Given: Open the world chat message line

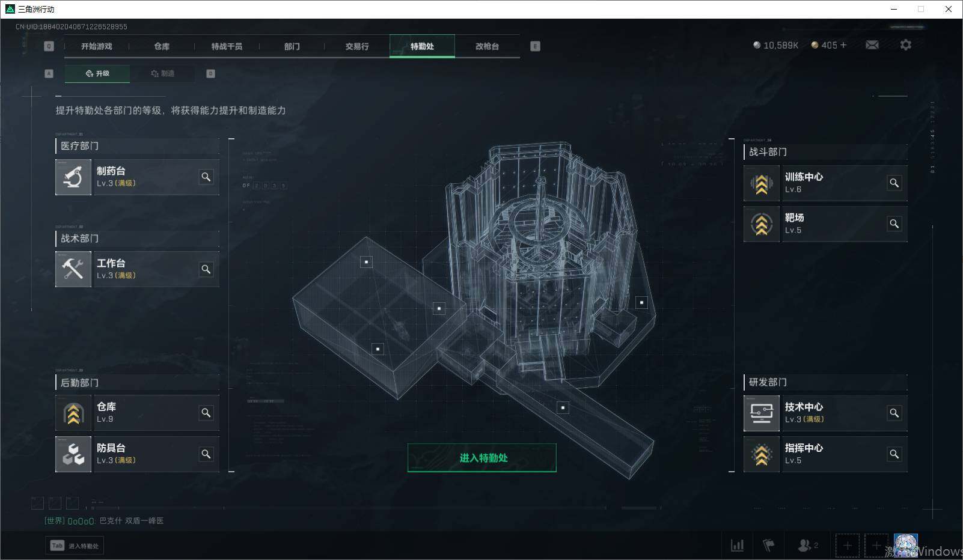Looking at the screenshot, I should pos(104,521).
